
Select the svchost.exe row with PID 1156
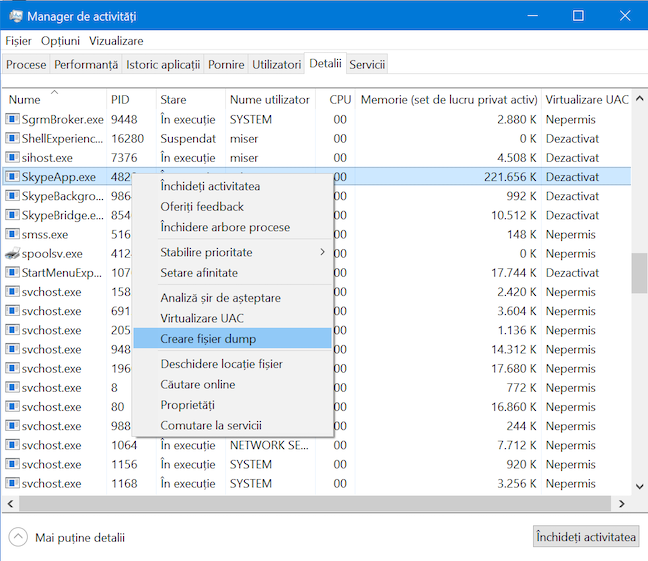(317, 464)
